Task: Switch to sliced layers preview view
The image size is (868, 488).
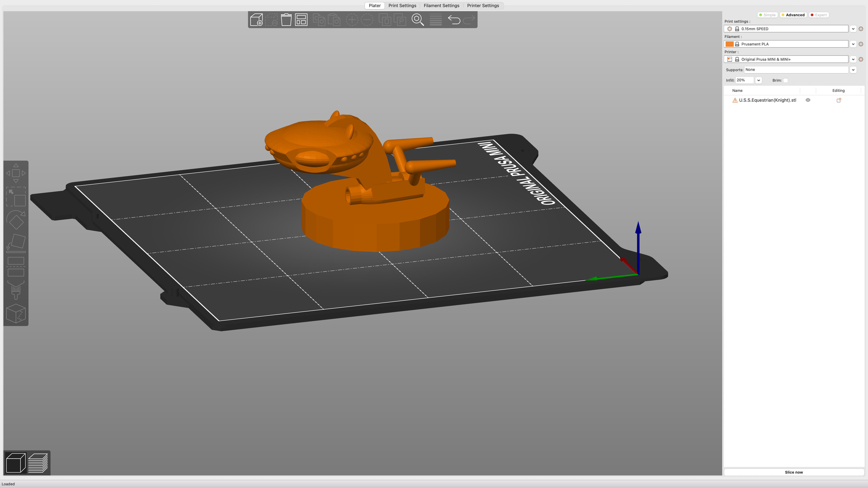Action: [x=38, y=463]
